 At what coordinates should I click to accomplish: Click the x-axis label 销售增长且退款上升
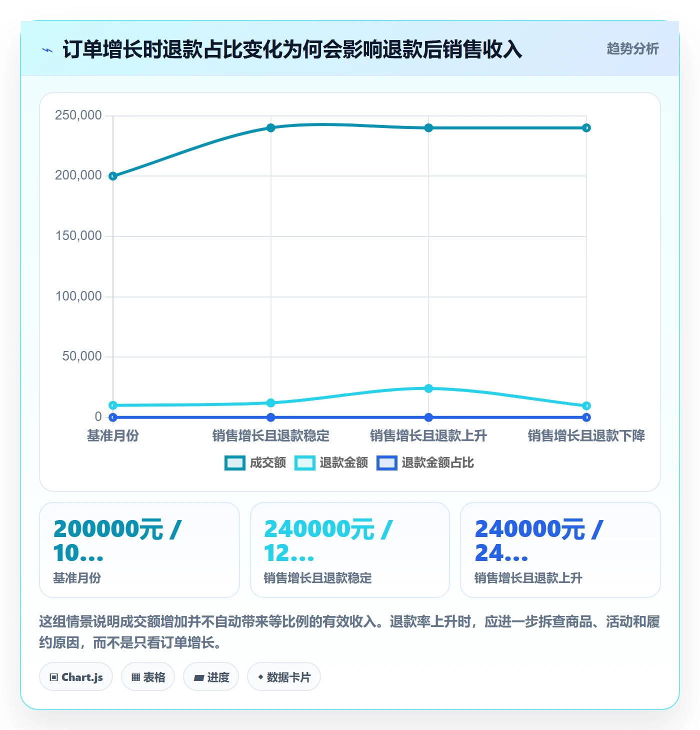coord(428,436)
